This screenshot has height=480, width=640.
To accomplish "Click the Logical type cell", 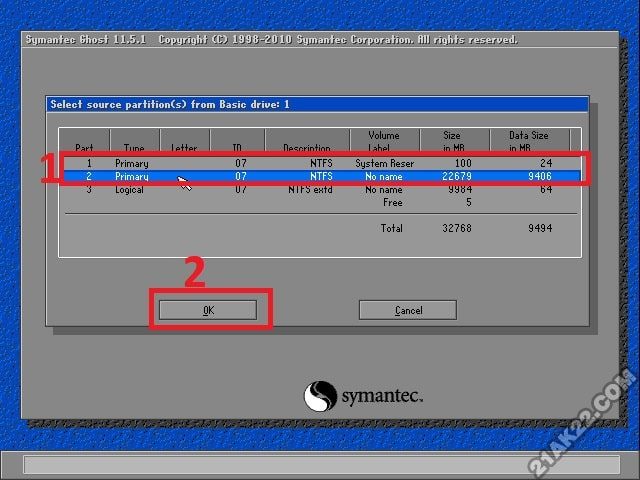I will pos(129,189).
